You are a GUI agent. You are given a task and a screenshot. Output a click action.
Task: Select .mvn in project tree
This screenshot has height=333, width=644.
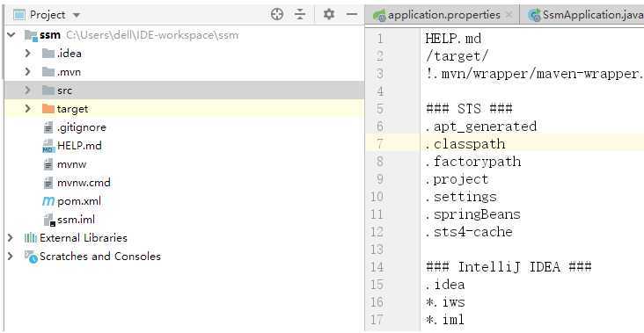(x=69, y=72)
